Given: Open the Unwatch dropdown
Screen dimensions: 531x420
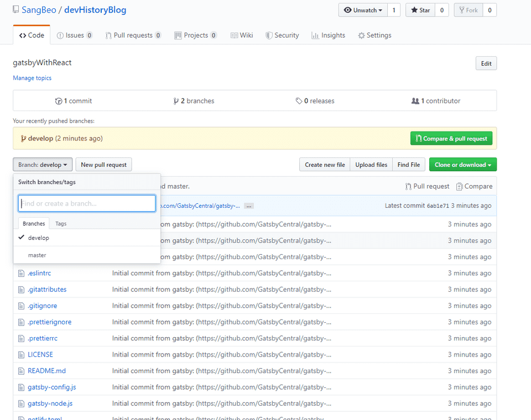Looking at the screenshot, I should click(363, 10).
